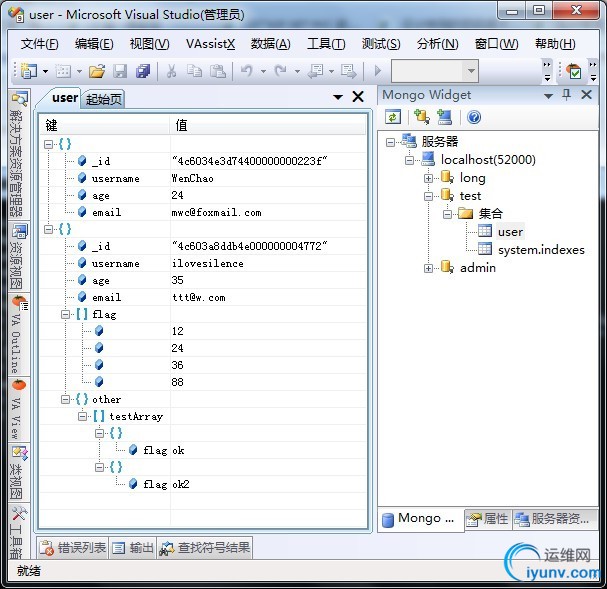Click the Open File folder icon
The height and width of the screenshot is (589, 607).
97,71
